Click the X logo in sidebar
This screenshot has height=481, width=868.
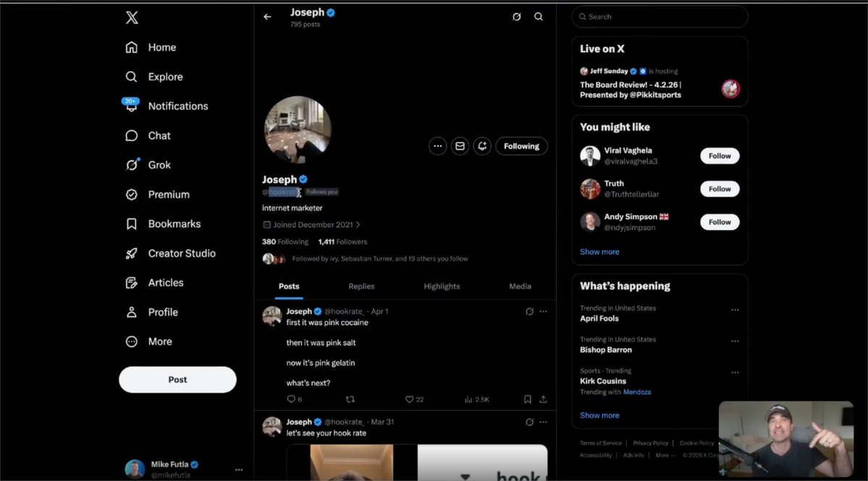132,17
